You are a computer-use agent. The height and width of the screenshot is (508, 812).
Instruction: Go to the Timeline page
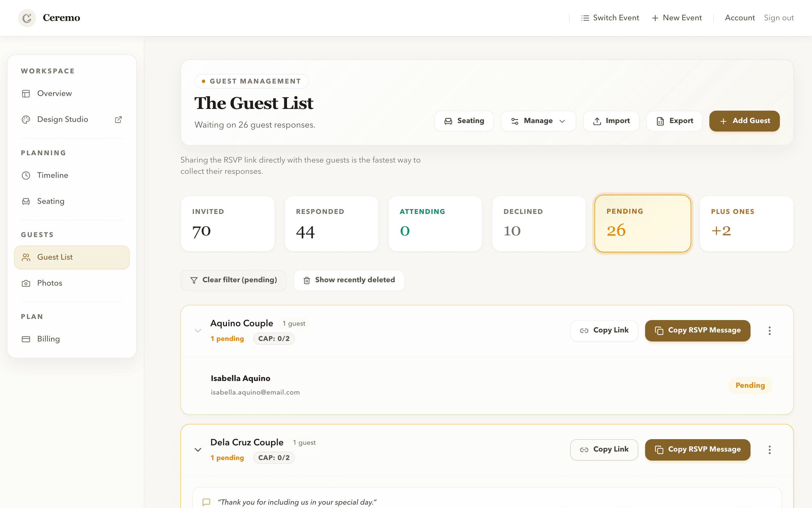pyautogui.click(x=72, y=175)
